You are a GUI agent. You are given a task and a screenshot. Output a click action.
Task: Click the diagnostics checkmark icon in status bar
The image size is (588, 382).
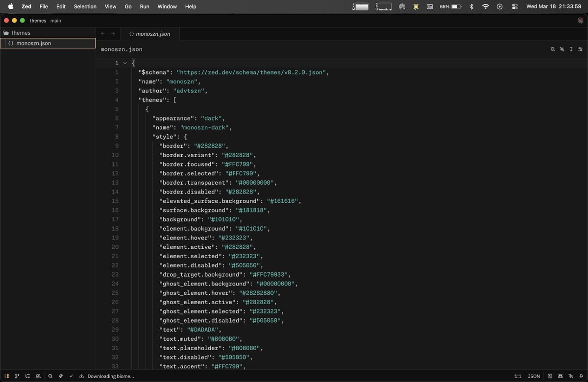pyautogui.click(x=71, y=376)
